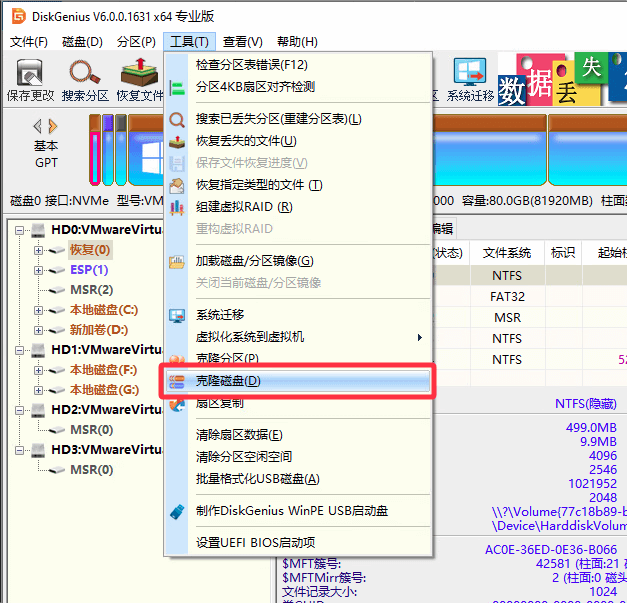
Task: Open the 恢复文件 recover files toolbar icon
Action: tap(140, 80)
